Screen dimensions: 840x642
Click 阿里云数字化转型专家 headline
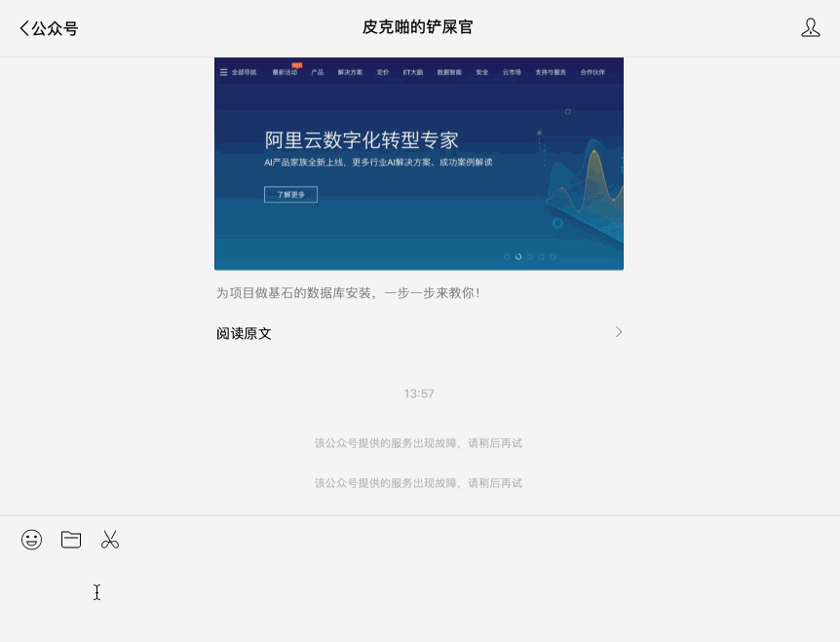362,140
